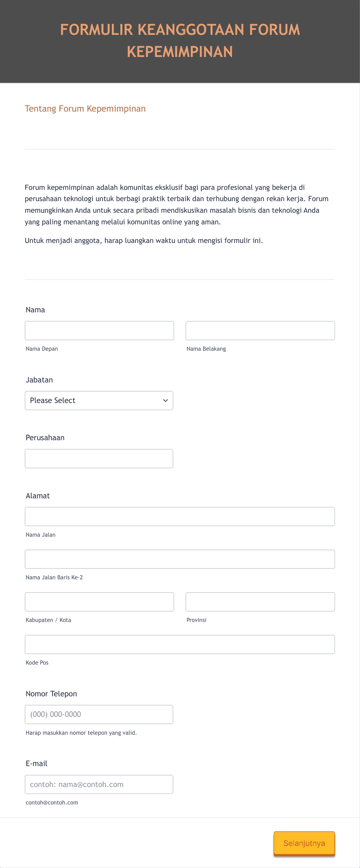
Task: Click the 'Alamat' section heading
Action: 38,496
